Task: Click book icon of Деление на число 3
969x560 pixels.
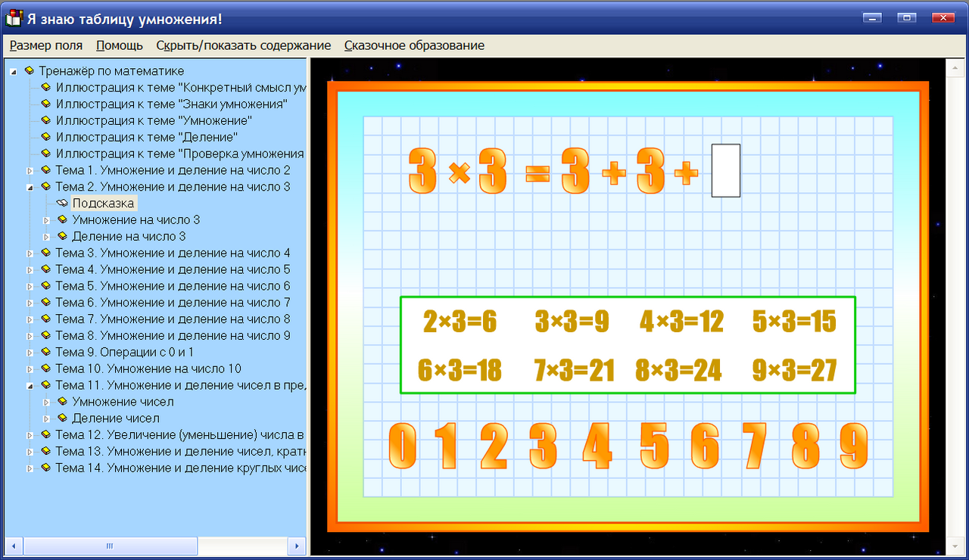Action: point(63,236)
